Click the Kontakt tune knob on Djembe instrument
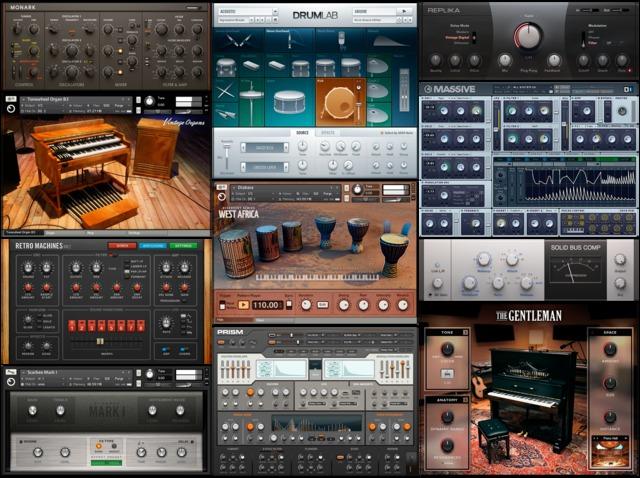 click(358, 189)
